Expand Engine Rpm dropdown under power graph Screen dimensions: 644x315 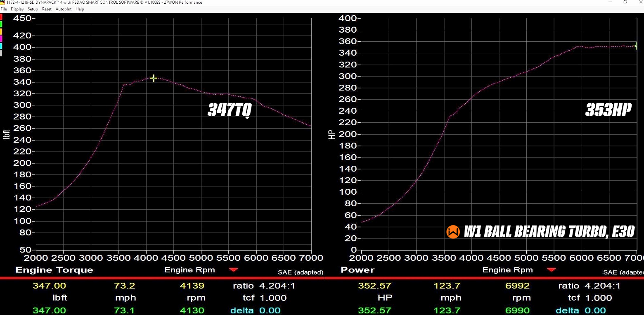[552, 270]
